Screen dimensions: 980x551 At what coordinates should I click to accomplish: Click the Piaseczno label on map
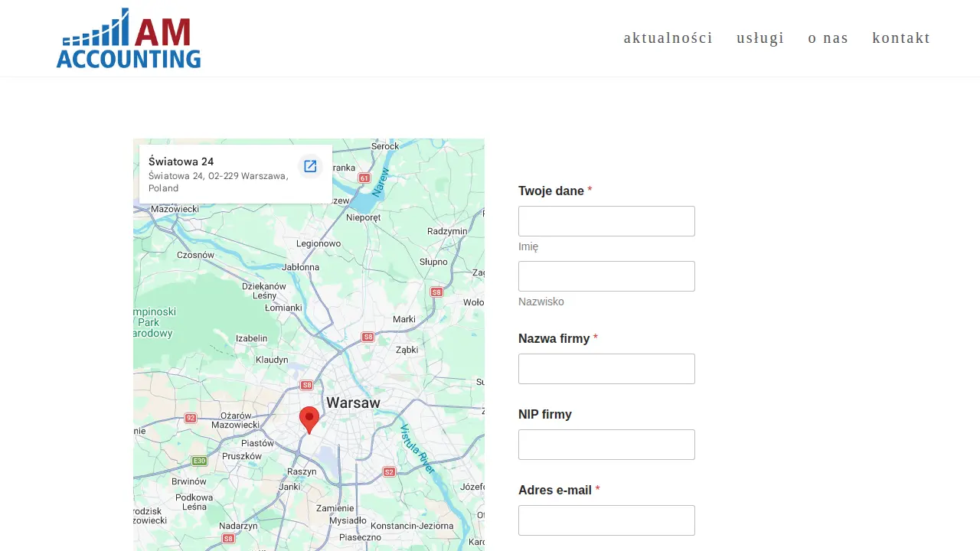[360, 537]
